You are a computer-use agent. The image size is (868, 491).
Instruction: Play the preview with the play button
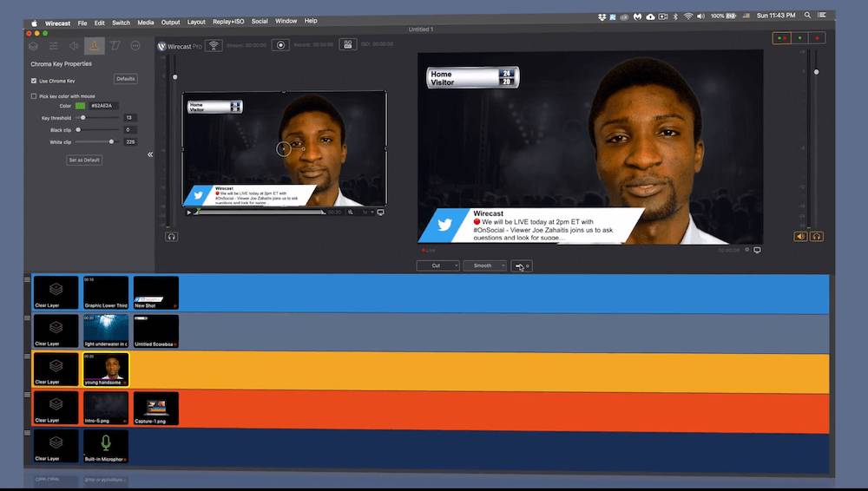(188, 213)
